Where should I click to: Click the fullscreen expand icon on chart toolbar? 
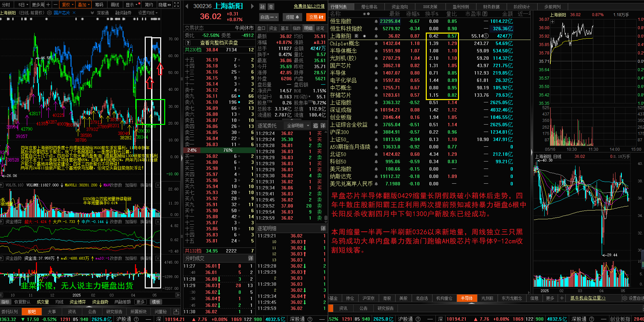pyautogui.click(x=177, y=5)
